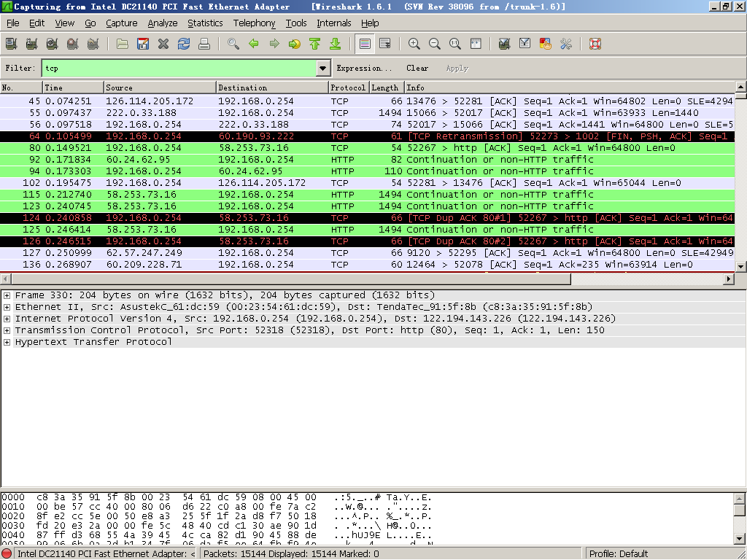
Task: Zoom in on packet text
Action: pos(414,44)
